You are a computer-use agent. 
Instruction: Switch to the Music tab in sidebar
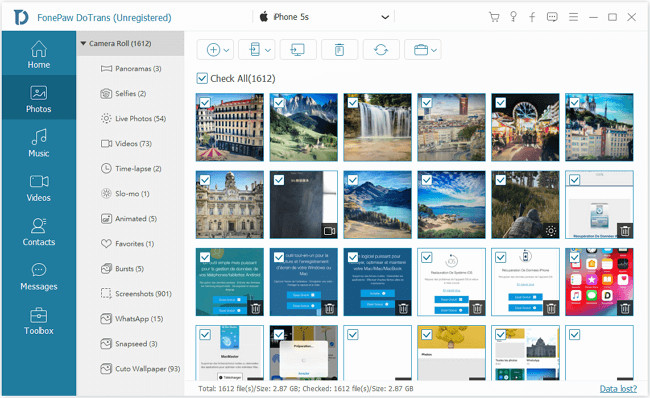tap(39, 143)
